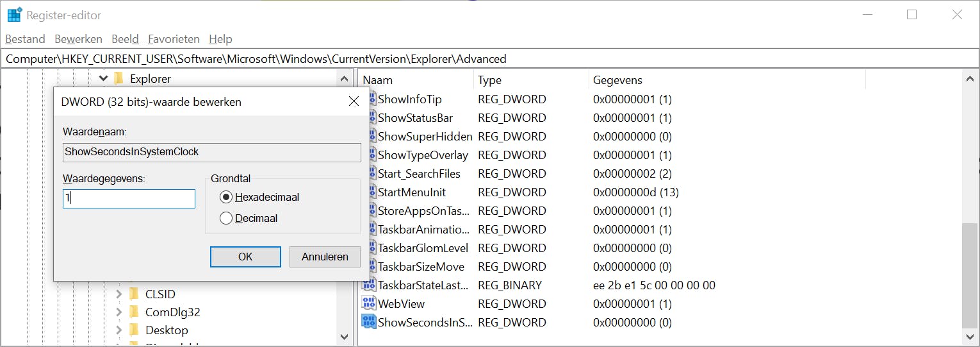Open the Favorieten menu
Screen dimensions: 980x347
(174, 39)
